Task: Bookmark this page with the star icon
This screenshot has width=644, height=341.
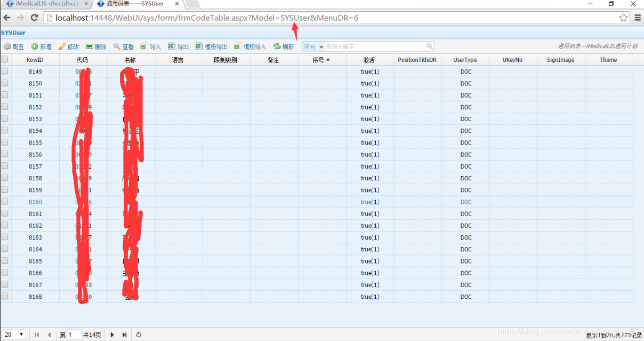Action: click(x=623, y=18)
